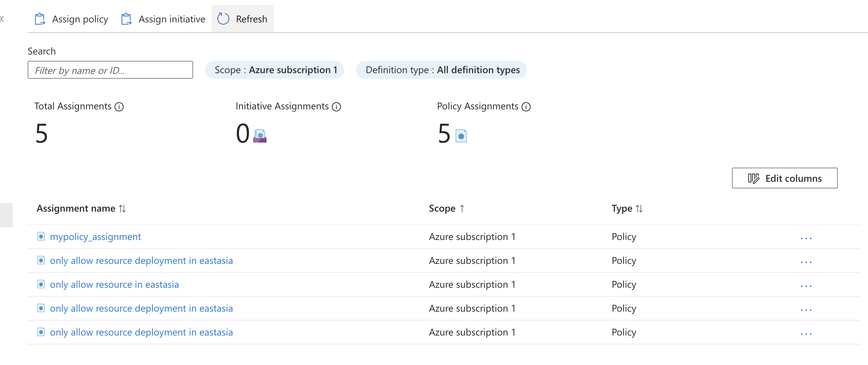Collapse the left side panel chevron
The width and height of the screenshot is (868, 365).
coord(2,19)
